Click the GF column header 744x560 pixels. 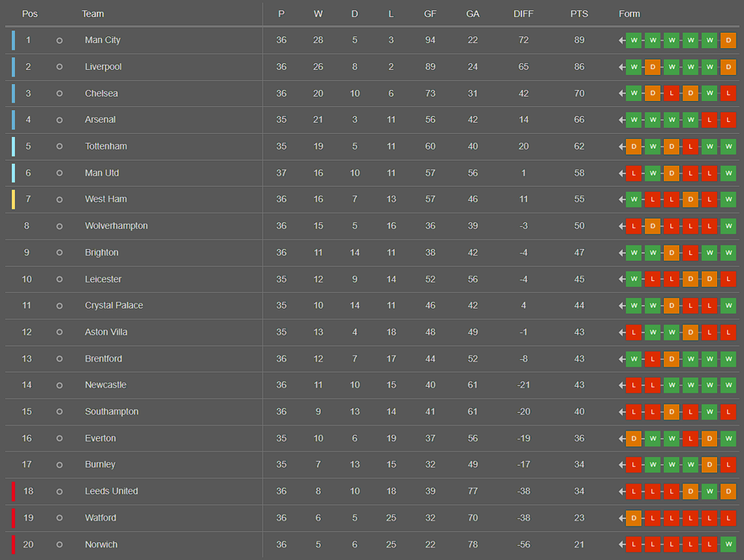pos(430,14)
